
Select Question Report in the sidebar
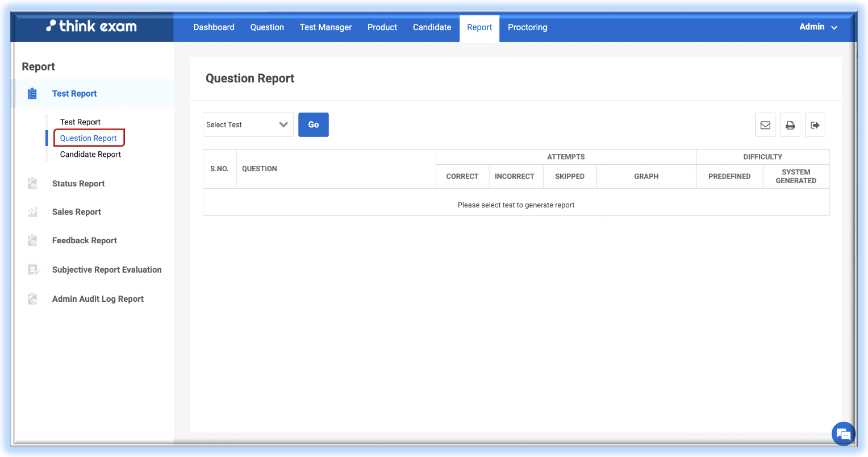pyautogui.click(x=88, y=138)
